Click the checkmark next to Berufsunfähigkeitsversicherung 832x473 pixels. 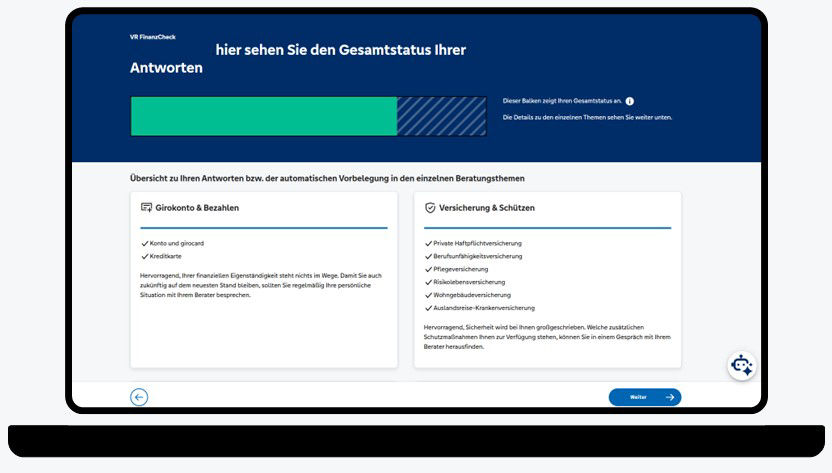tap(428, 256)
